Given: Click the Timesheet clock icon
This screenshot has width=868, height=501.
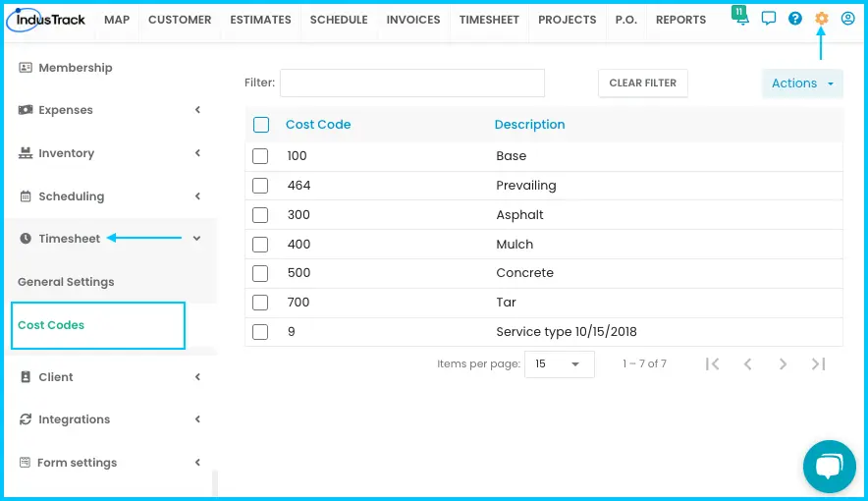Looking at the screenshot, I should click(26, 239).
